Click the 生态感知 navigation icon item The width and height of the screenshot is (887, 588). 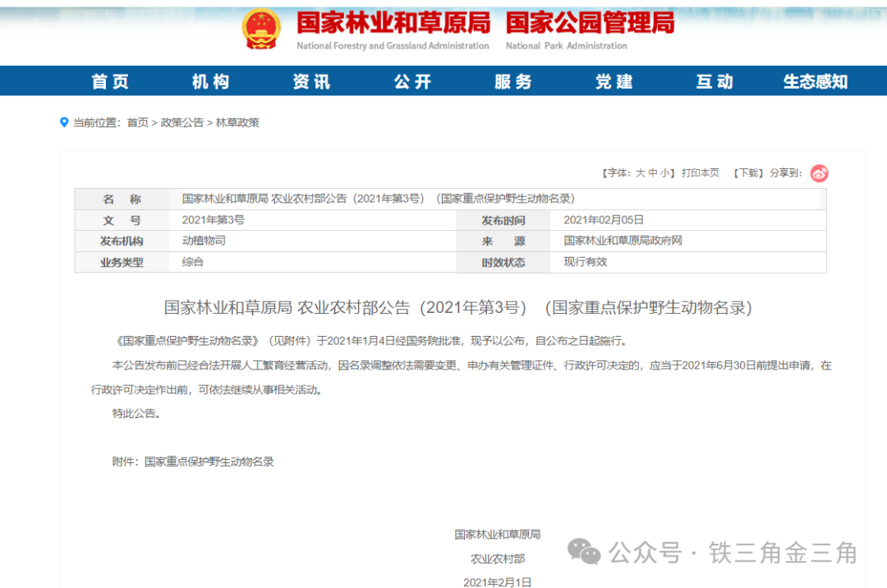pos(814,80)
